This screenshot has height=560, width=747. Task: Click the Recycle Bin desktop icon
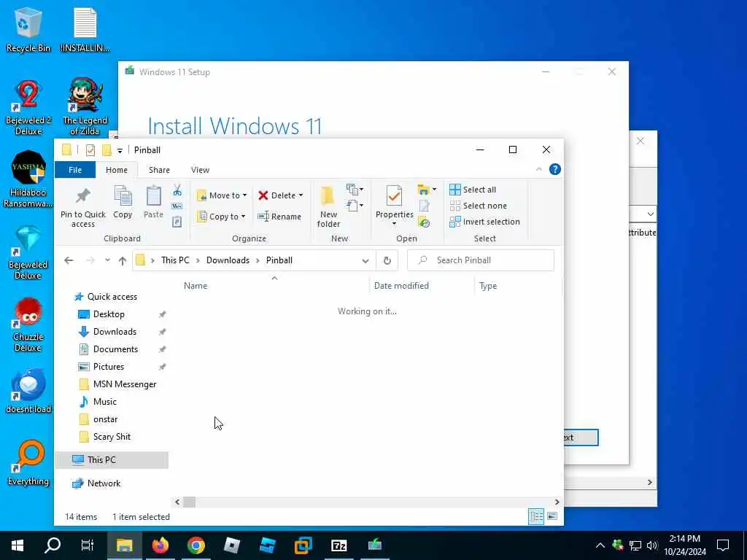pos(28,29)
